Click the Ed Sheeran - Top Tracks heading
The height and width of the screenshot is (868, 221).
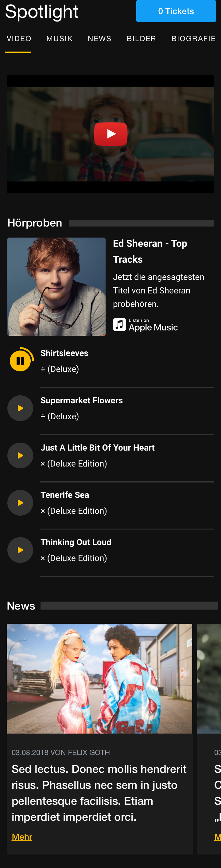150,251
